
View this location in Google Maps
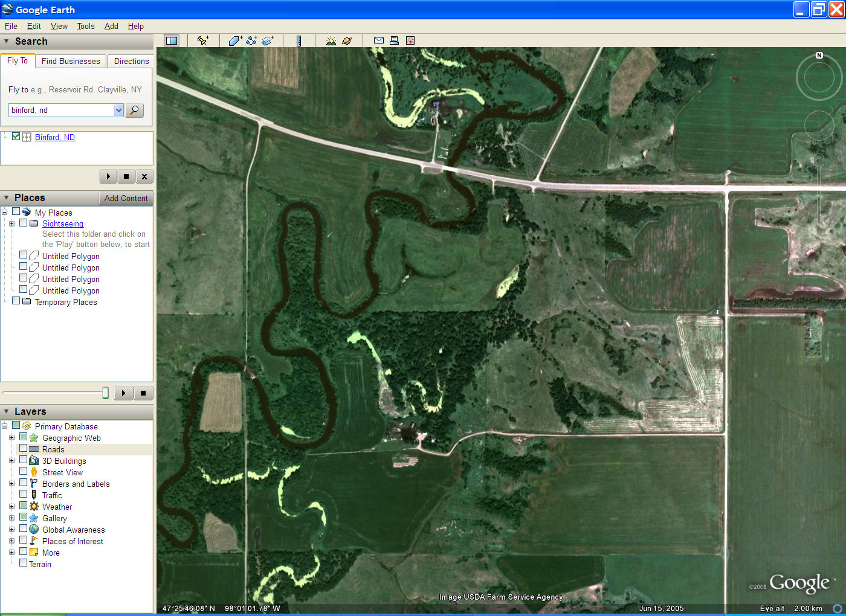click(x=410, y=40)
